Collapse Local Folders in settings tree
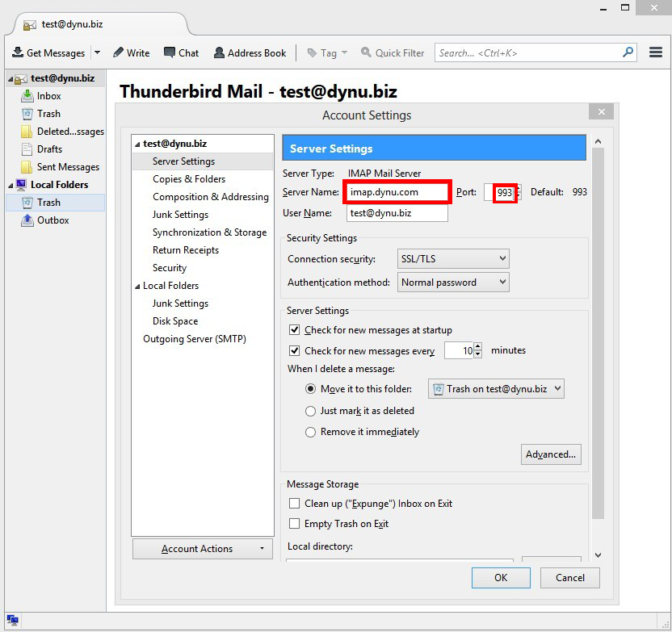The width and height of the screenshot is (672, 632). click(x=137, y=286)
